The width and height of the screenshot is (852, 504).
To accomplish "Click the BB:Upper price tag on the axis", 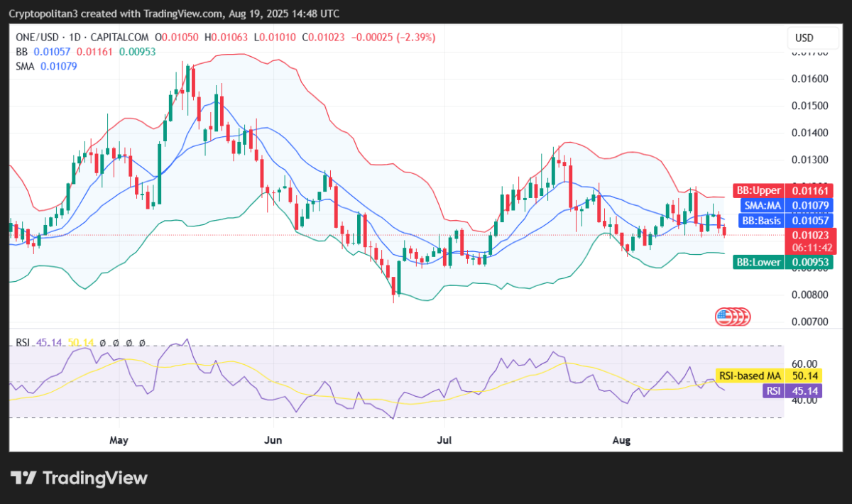I will pos(758,190).
